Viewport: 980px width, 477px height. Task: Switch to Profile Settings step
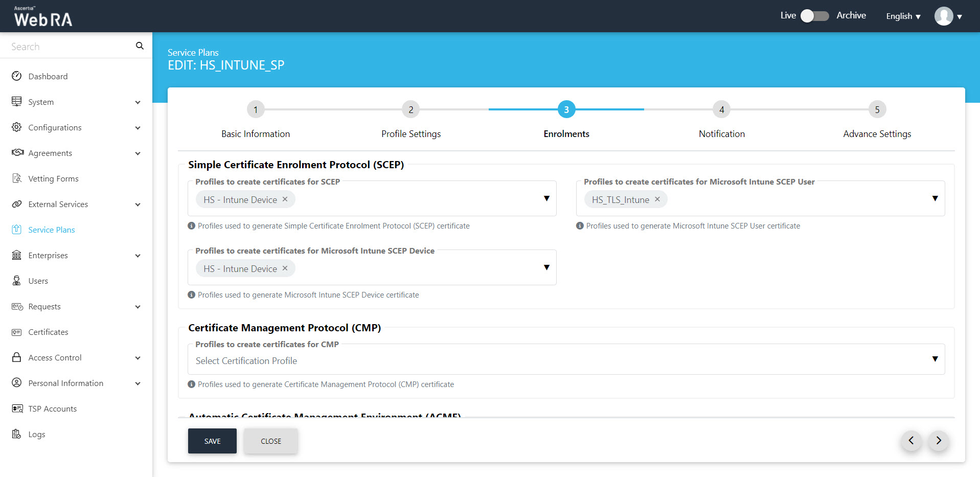[411, 109]
